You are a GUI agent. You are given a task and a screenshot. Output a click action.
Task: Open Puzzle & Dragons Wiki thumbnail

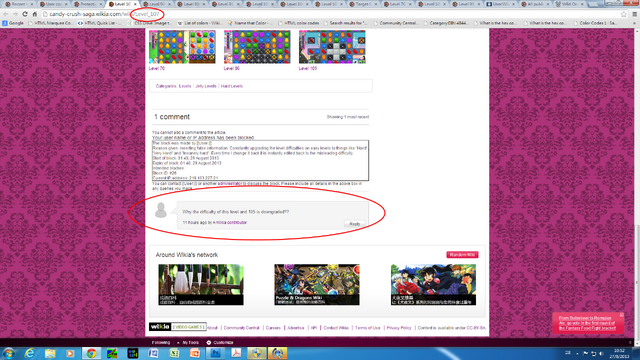[x=317, y=284]
